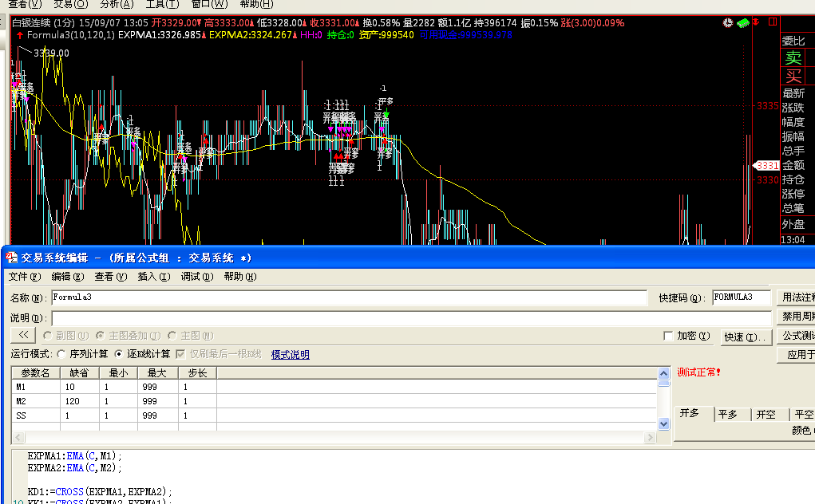Click the red split-pane icon on chart
The image size is (815, 504).
click(x=773, y=22)
